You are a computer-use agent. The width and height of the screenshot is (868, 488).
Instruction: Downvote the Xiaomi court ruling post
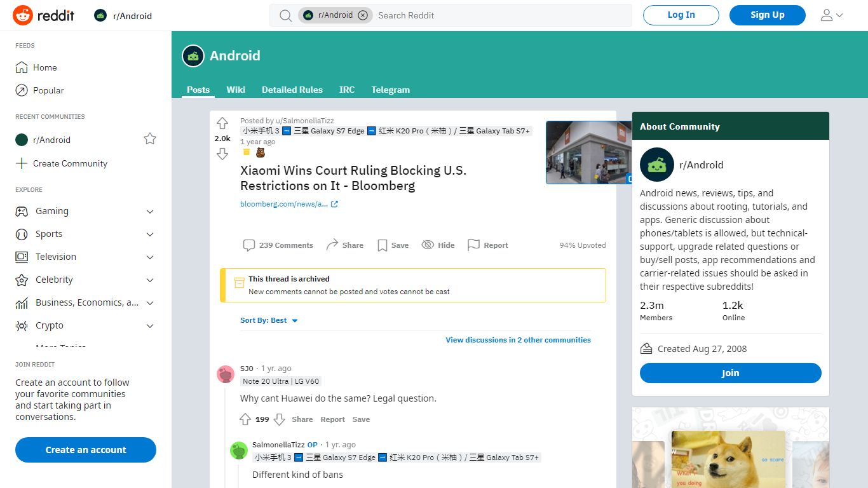click(x=222, y=154)
